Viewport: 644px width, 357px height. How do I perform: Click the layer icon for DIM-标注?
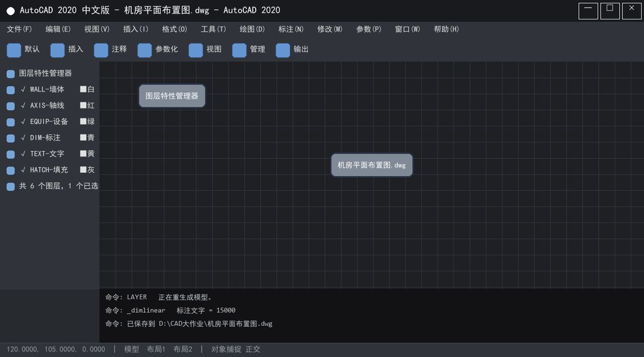(x=11, y=138)
